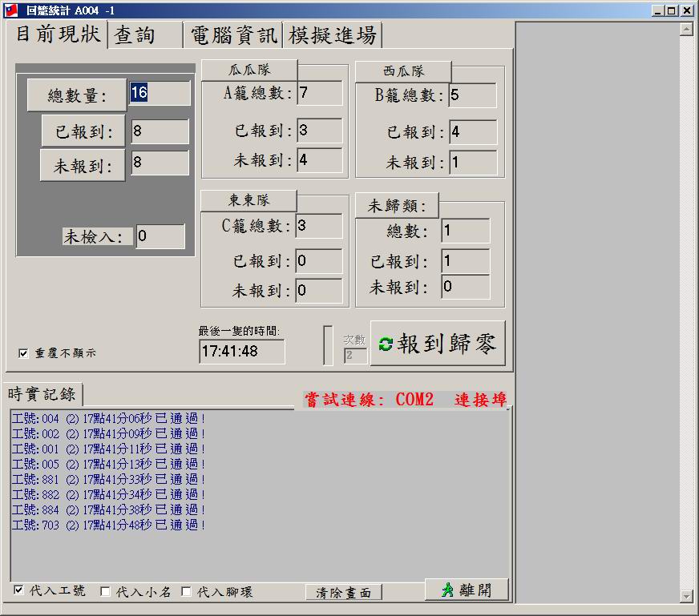Select the 時實記錄 tab
This screenshot has height=616, width=699.
pos(42,393)
